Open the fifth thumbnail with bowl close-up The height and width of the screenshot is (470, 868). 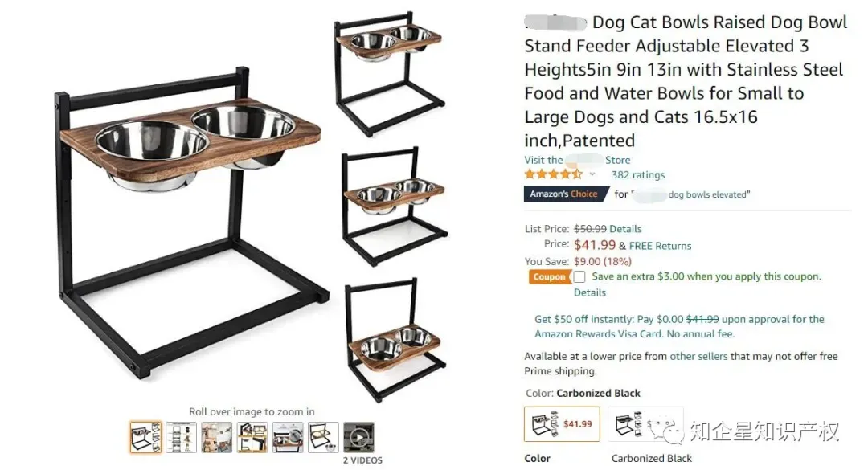coord(288,438)
